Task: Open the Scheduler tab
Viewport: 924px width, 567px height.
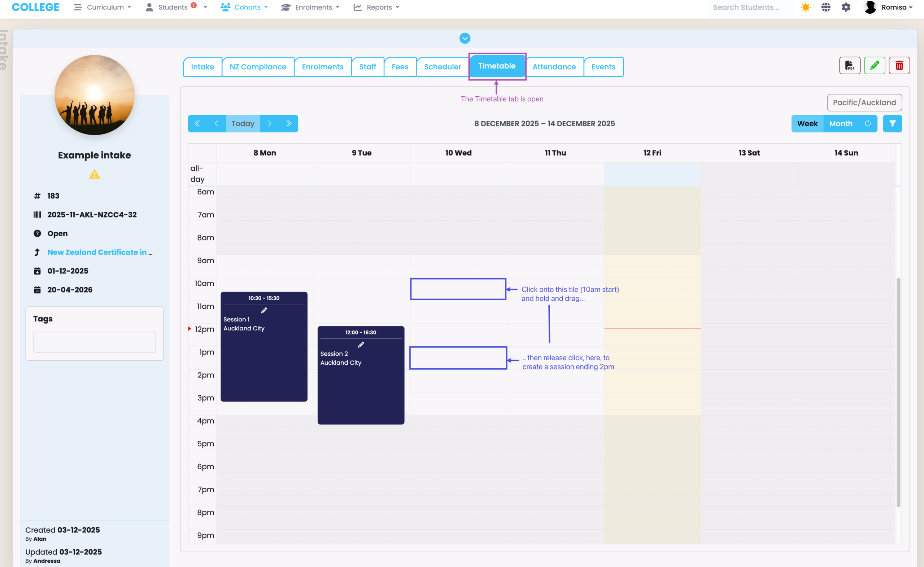Action: coord(442,67)
